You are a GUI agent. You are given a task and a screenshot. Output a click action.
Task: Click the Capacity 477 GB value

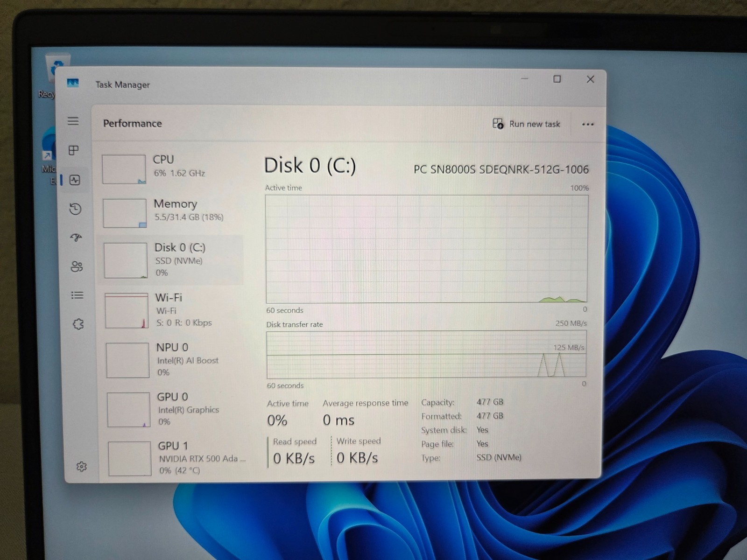click(490, 402)
